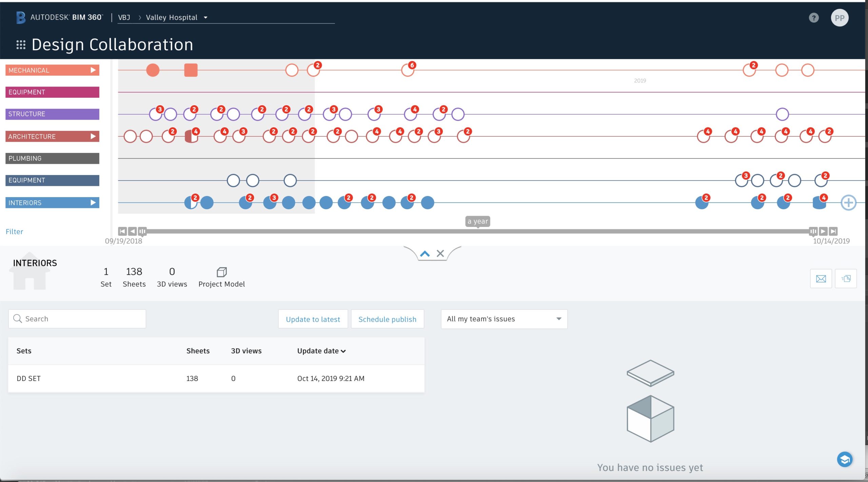Click the add milestone icon on timeline
The width and height of the screenshot is (868, 482).
(x=848, y=203)
